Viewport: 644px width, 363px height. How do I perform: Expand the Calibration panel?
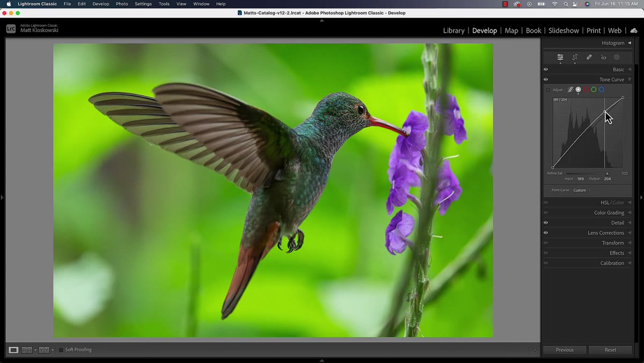[x=630, y=263]
